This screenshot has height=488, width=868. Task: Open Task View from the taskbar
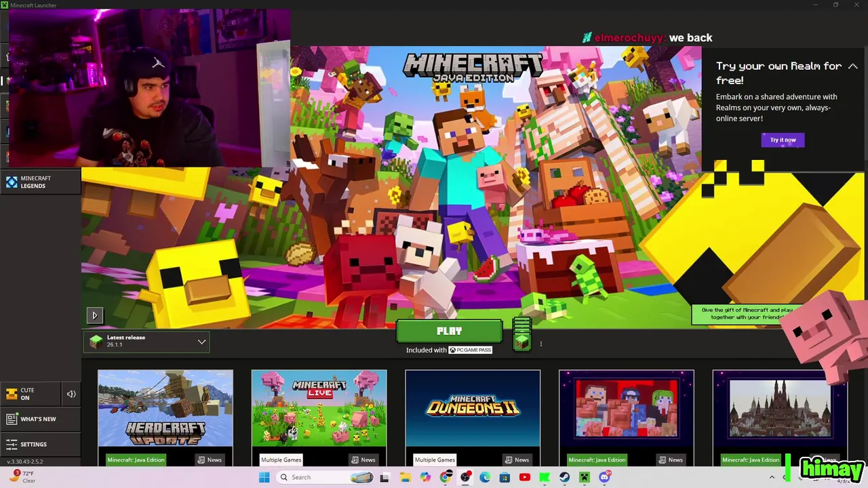coord(384,477)
